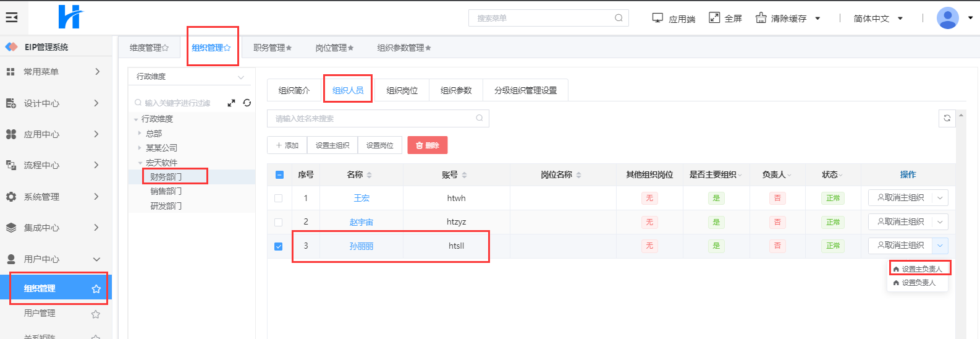Favorite 组织管理 with sidebar star
Viewport: 980px width, 339px height.
pos(96,289)
